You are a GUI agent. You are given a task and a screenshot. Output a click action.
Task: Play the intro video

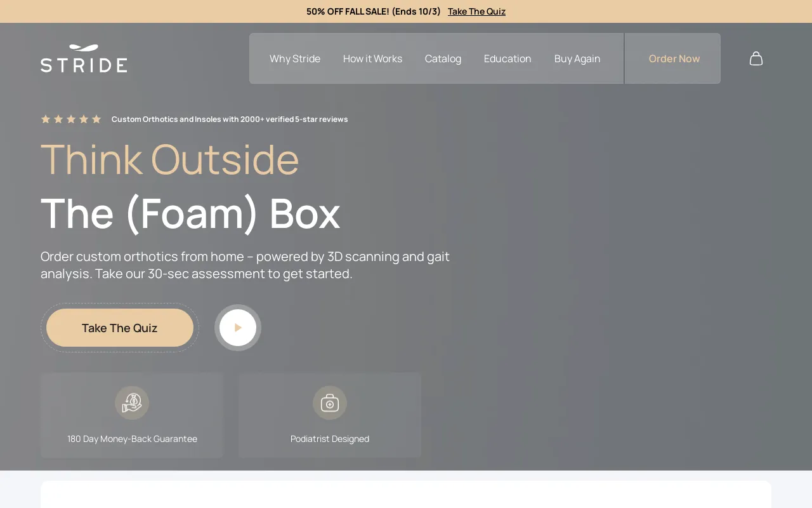point(238,328)
